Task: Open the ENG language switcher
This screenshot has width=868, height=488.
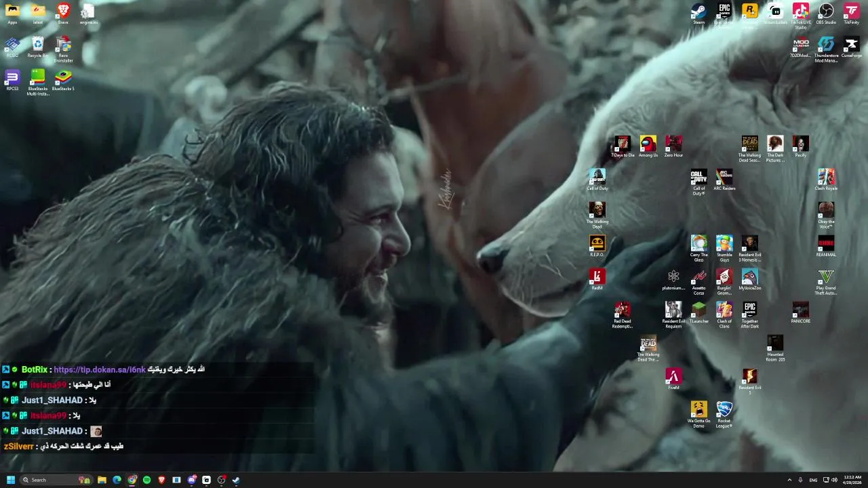Action: point(813,480)
